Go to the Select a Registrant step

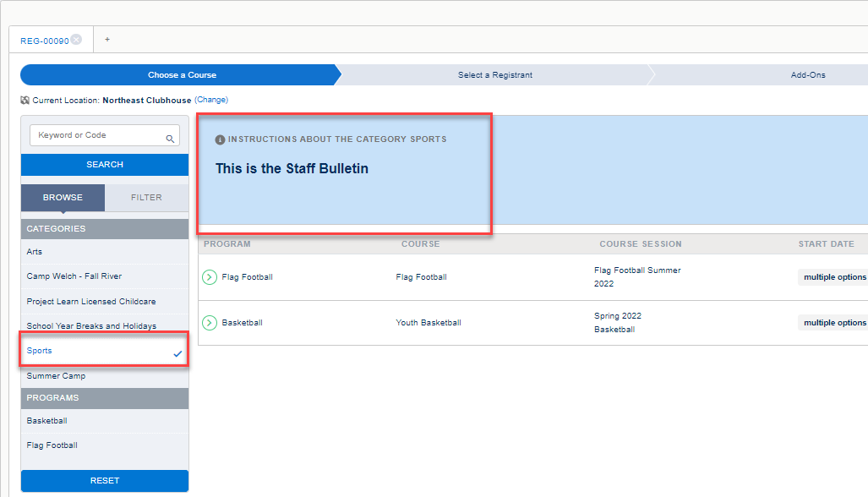(x=494, y=74)
